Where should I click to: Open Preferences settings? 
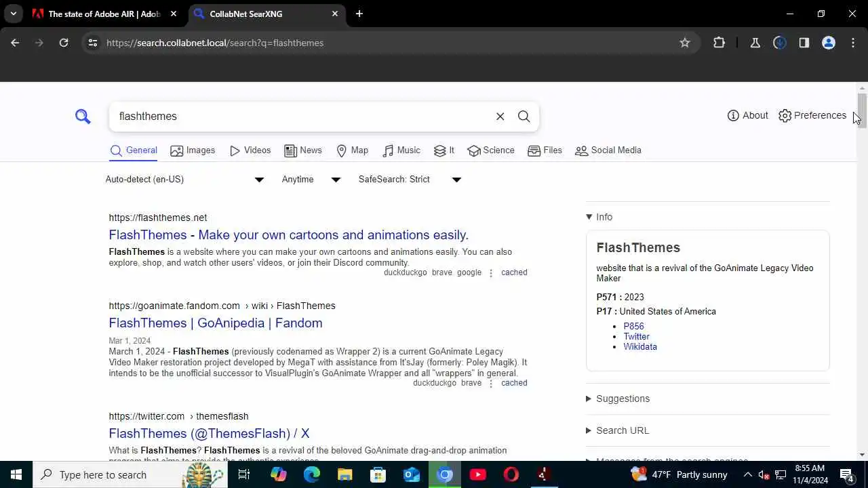point(812,115)
